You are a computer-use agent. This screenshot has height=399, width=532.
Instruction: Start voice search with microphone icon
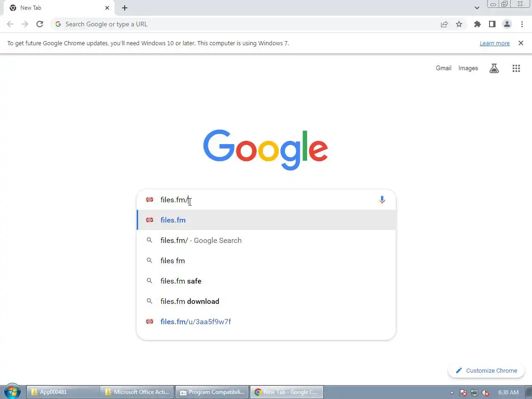[382, 200]
